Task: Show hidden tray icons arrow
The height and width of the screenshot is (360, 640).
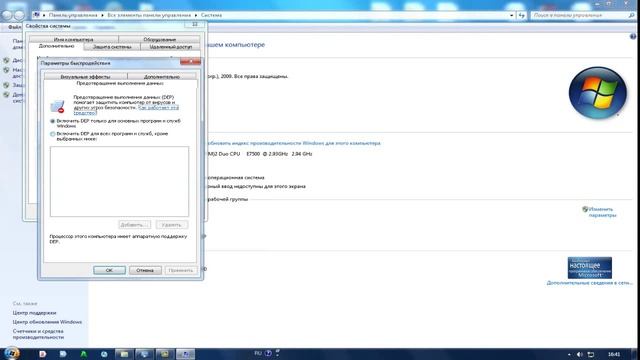Action: [x=569, y=354]
